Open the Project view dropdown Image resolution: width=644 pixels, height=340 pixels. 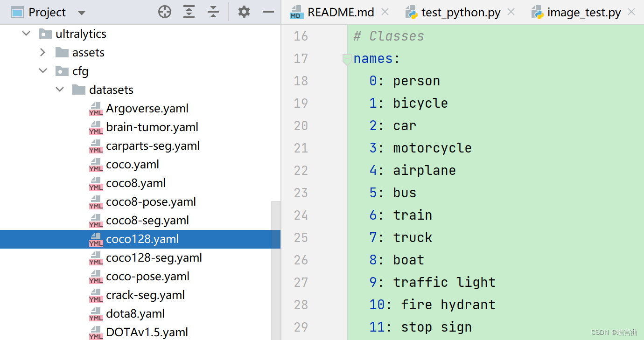[x=82, y=13]
